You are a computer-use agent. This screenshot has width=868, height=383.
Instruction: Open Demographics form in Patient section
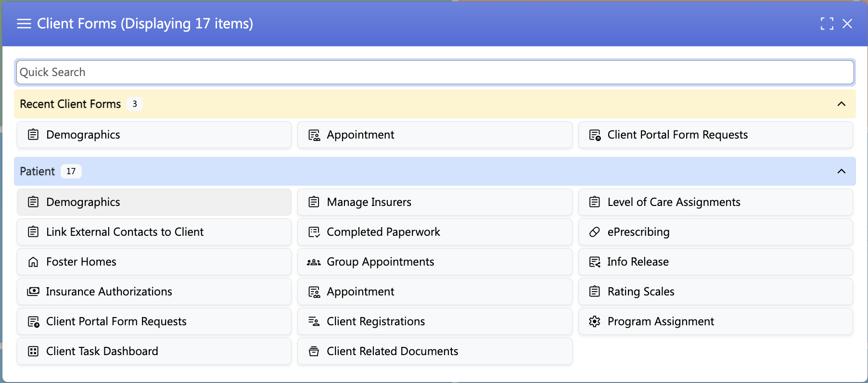point(154,202)
